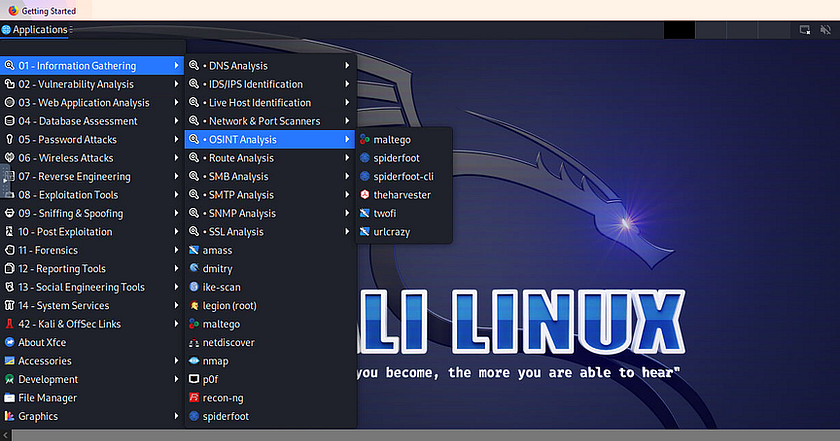The height and width of the screenshot is (441, 840).
Task: Open the OSINT Analysis submenu entry
Action: 269,139
